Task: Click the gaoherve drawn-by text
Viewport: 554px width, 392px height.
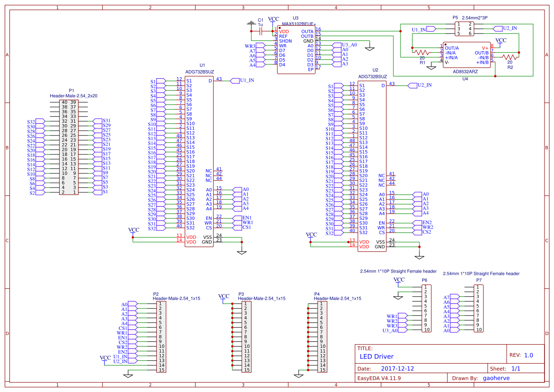Action: coord(496,378)
